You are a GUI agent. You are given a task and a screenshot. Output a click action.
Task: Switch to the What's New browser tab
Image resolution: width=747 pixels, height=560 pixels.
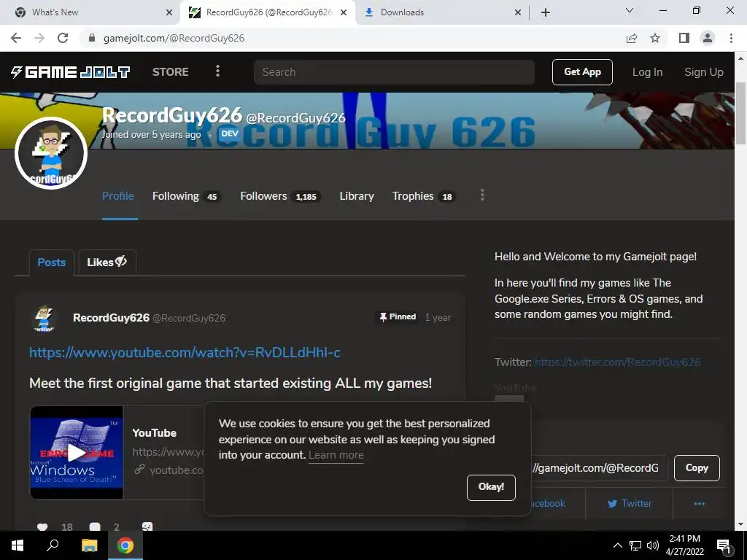point(90,12)
